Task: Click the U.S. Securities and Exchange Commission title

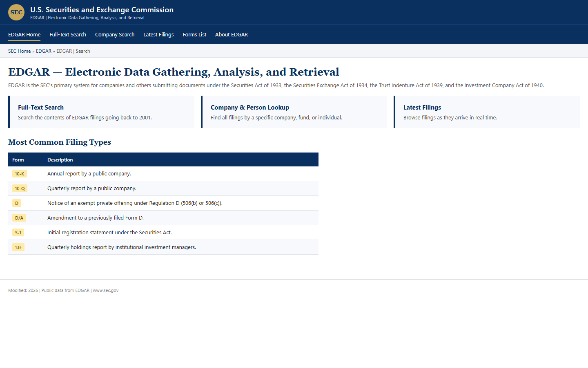Action: coord(102,10)
